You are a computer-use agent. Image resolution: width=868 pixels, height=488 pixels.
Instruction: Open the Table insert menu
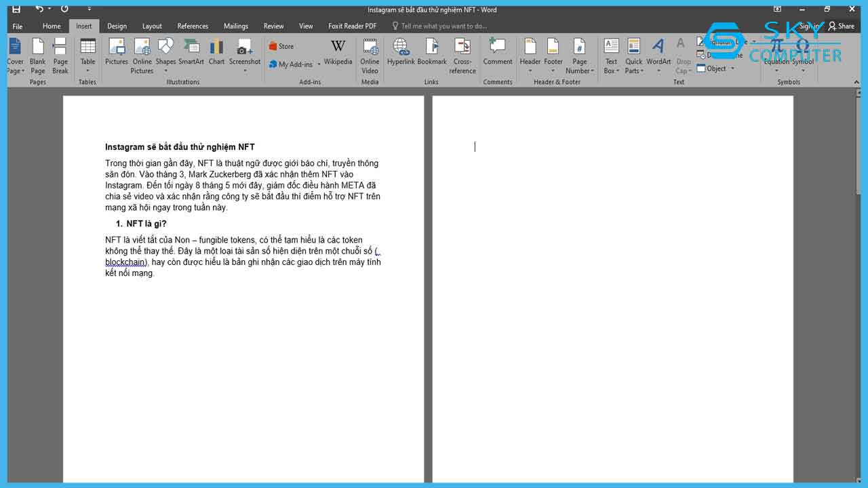88,56
